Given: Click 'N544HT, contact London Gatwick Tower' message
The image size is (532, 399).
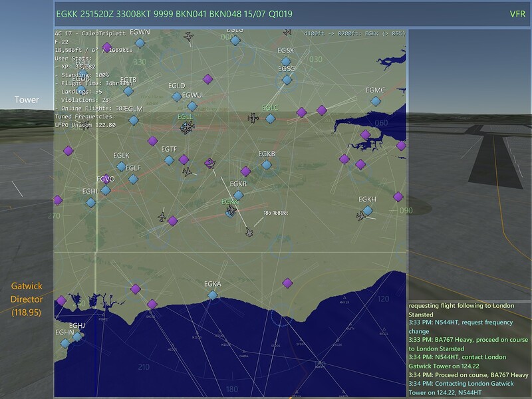Looking at the screenshot, I should coord(458,361).
